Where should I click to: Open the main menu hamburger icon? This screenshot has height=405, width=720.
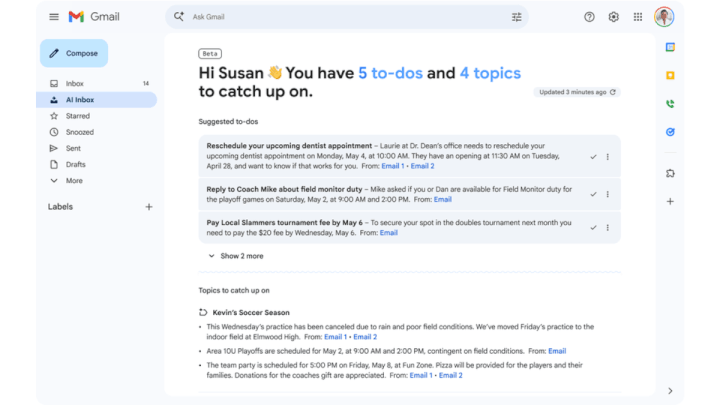(54, 17)
